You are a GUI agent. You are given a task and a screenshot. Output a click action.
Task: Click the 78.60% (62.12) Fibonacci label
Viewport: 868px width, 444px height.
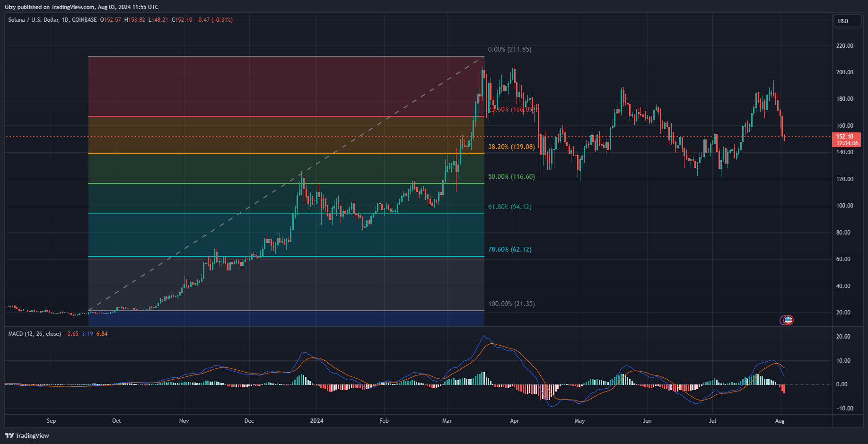[509, 249]
